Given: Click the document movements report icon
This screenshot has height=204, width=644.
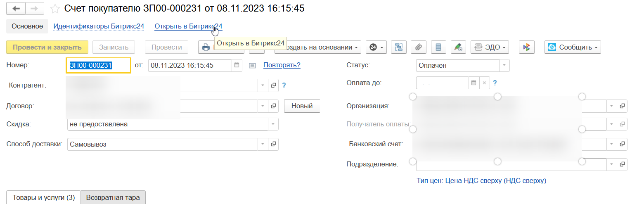Looking at the screenshot, I should pos(438,47).
